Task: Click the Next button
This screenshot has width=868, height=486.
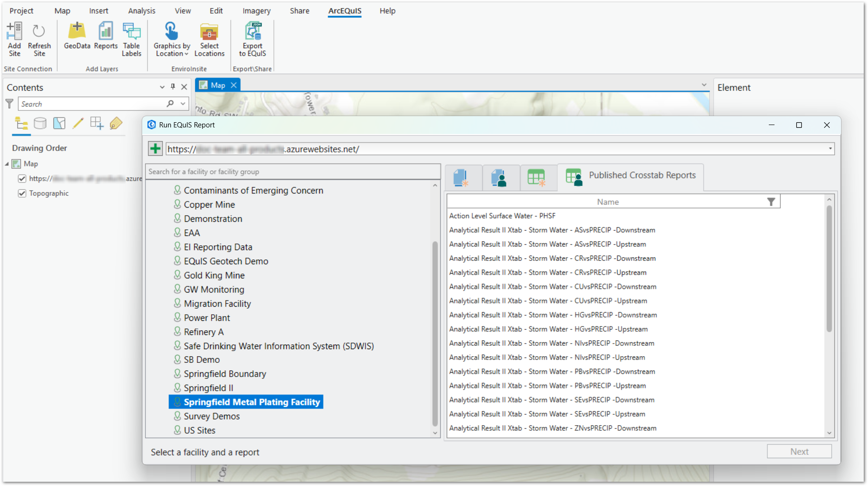Action: tap(799, 452)
